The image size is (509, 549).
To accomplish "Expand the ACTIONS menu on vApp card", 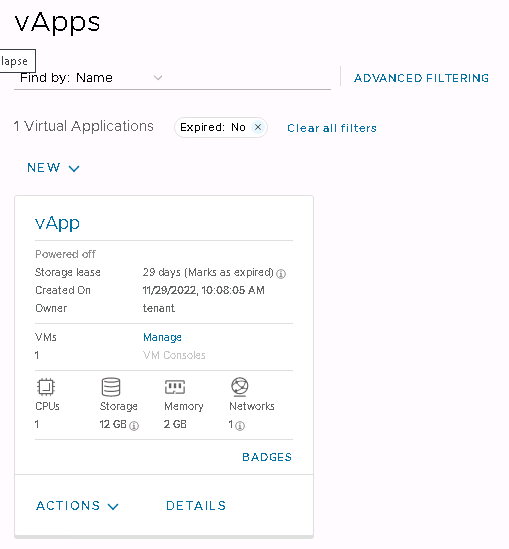I will pyautogui.click(x=77, y=506).
